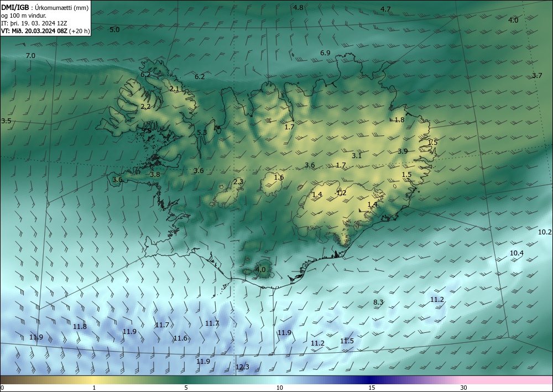Select the 2.2 value label
Viewport: 553px width, 392px height.
click(x=145, y=107)
